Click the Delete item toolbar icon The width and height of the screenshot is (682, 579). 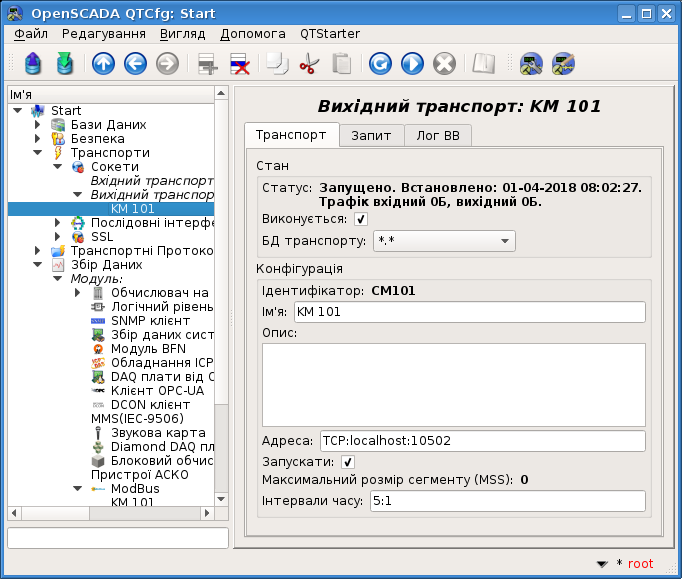click(x=240, y=64)
